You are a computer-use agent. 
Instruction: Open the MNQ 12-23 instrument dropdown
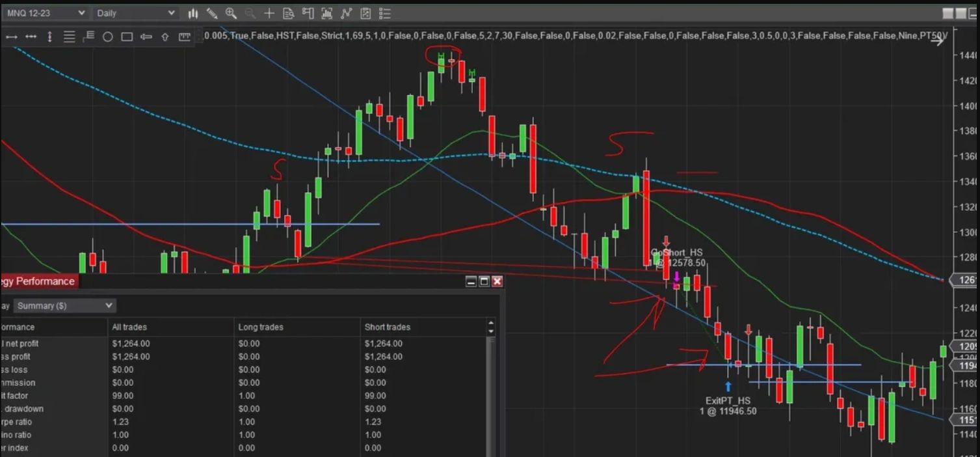coord(46,13)
